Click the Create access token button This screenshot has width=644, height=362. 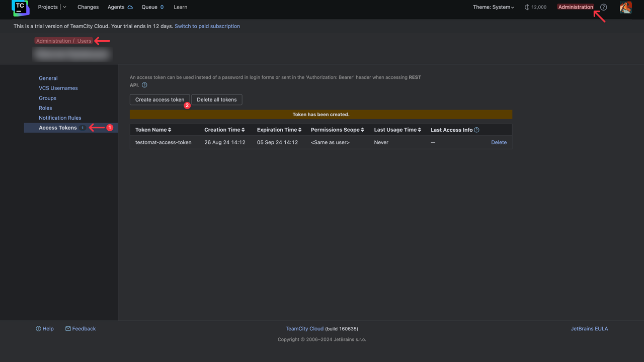[159, 100]
